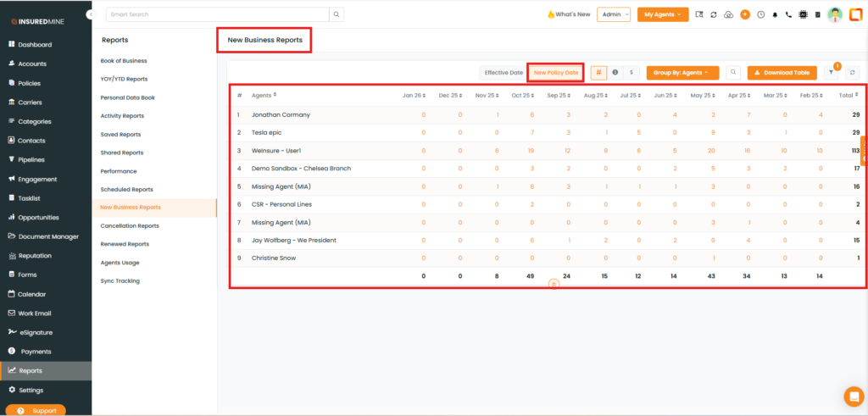Viewport: 868px width, 416px height.
Task: Open the table filter funnel icon
Action: (831, 73)
